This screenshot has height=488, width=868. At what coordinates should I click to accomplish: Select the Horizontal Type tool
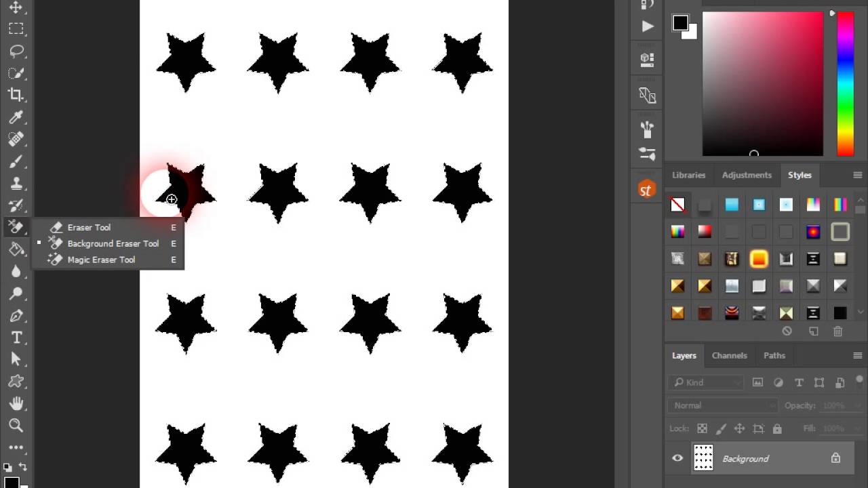click(16, 338)
